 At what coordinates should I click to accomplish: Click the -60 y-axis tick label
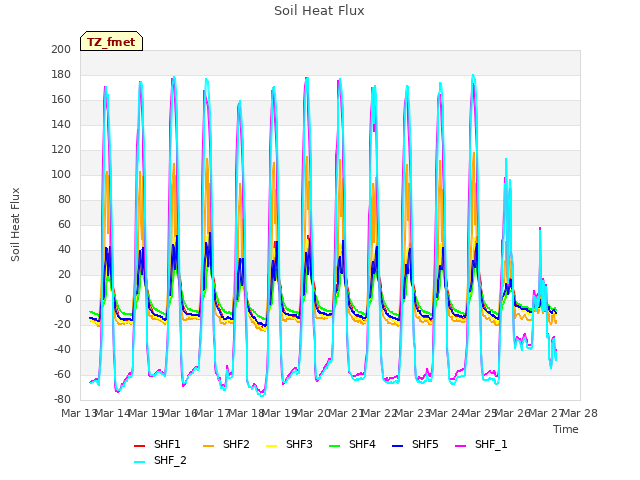pos(62,374)
